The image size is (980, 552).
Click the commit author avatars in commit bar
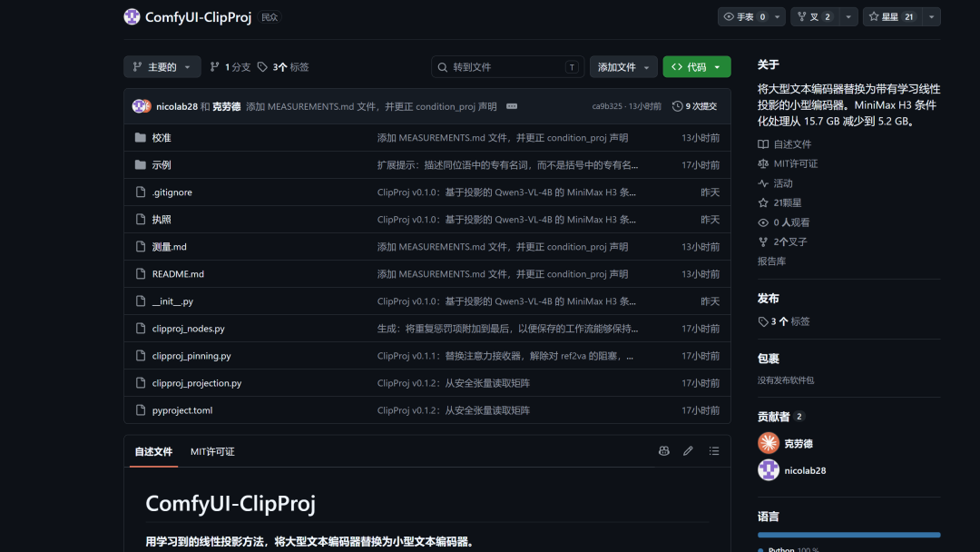point(142,106)
